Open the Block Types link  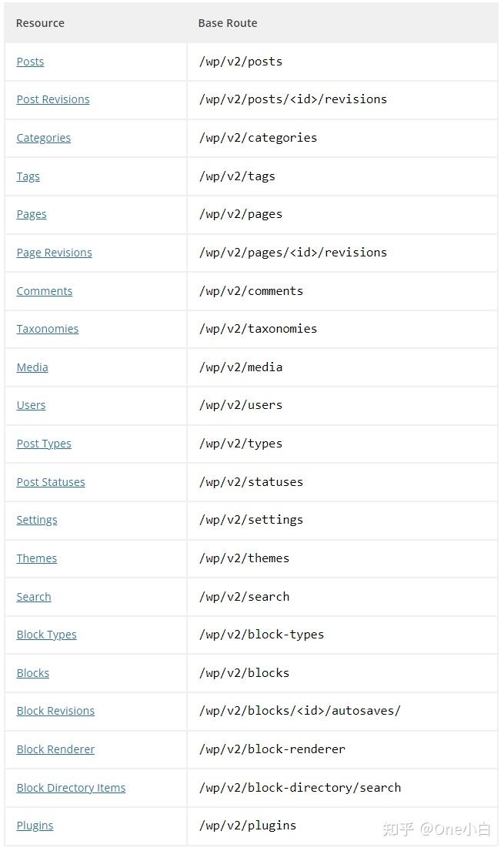tap(47, 635)
